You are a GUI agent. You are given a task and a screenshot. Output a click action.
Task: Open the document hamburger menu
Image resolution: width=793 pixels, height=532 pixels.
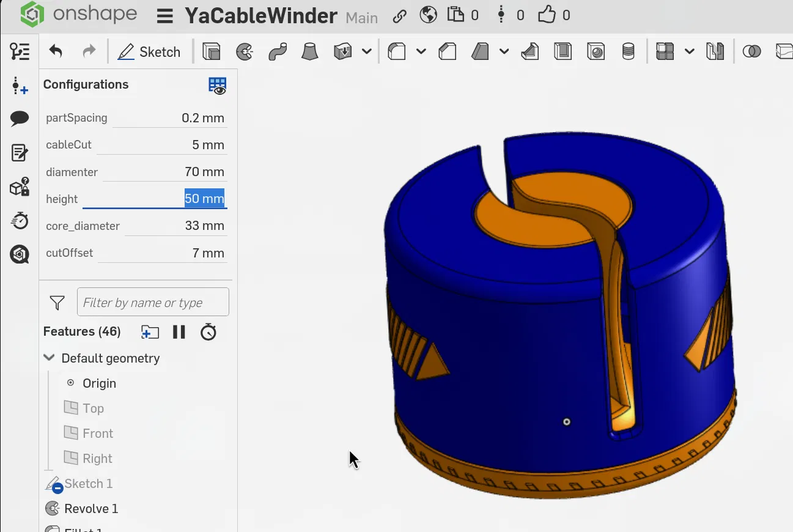164,16
